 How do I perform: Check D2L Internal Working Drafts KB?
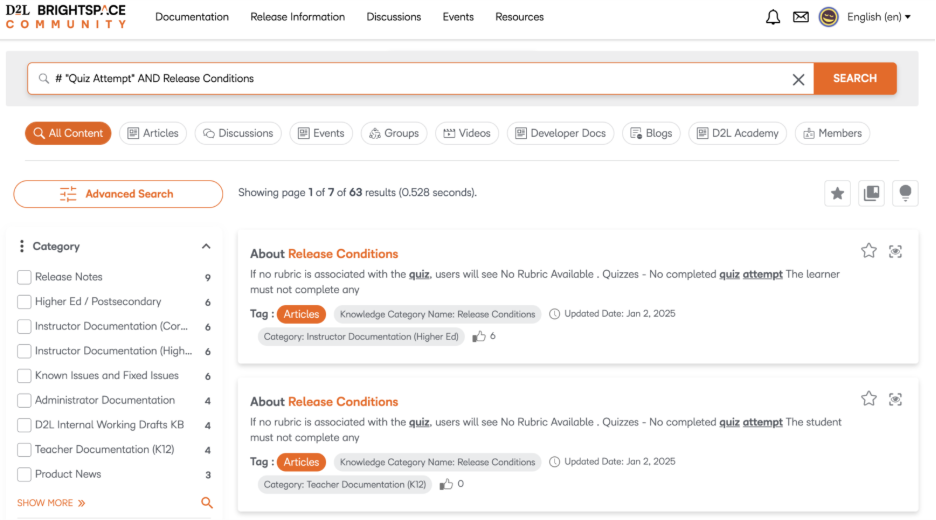click(24, 425)
